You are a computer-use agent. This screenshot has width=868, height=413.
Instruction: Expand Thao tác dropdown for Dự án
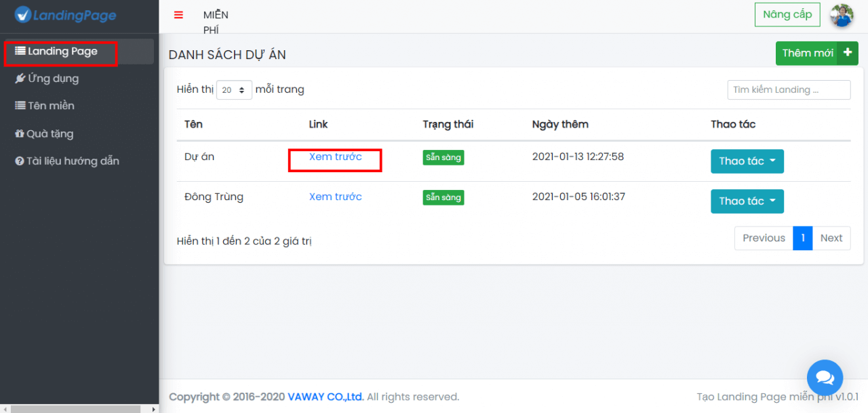[x=747, y=161]
